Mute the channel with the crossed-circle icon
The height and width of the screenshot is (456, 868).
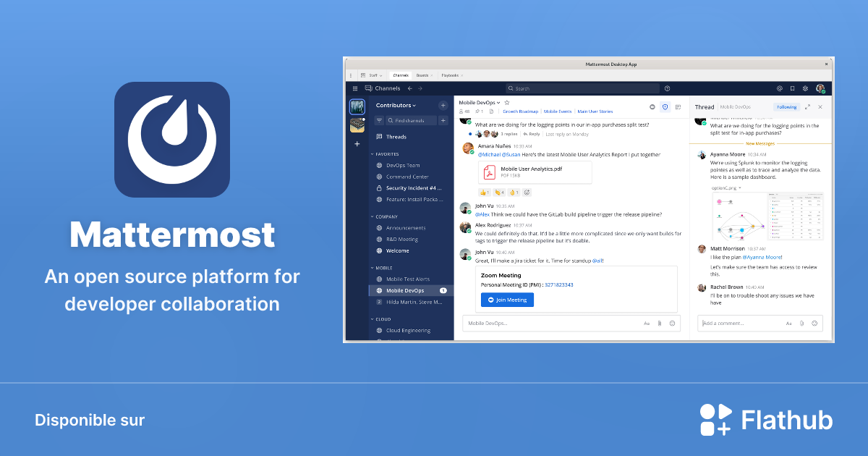pyautogui.click(x=652, y=106)
